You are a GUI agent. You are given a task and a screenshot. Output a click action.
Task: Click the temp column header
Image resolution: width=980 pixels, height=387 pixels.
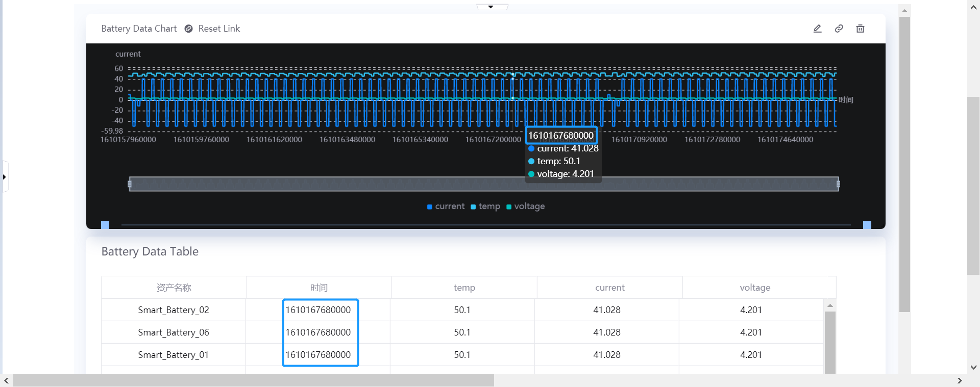point(464,288)
